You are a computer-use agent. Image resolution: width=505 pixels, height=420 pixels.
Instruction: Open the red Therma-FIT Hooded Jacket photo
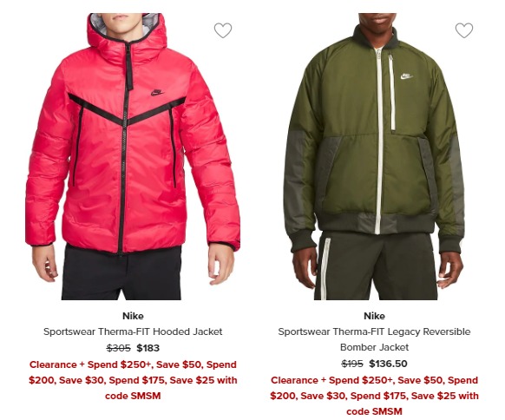click(133, 156)
